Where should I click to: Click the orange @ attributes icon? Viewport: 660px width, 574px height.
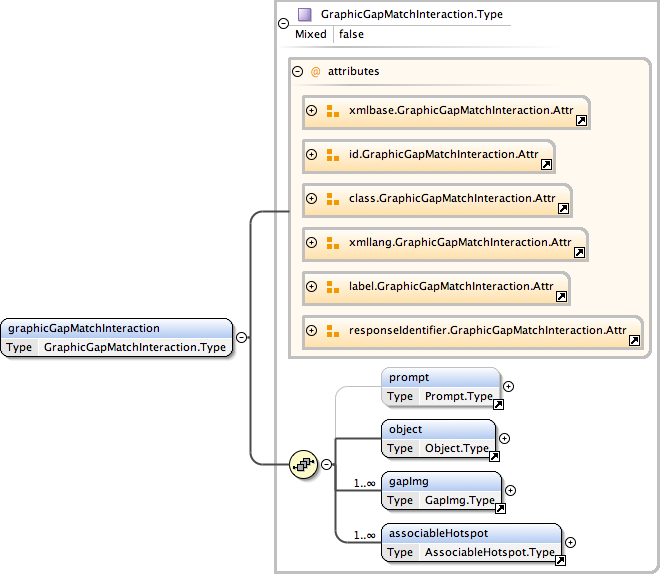point(315,72)
